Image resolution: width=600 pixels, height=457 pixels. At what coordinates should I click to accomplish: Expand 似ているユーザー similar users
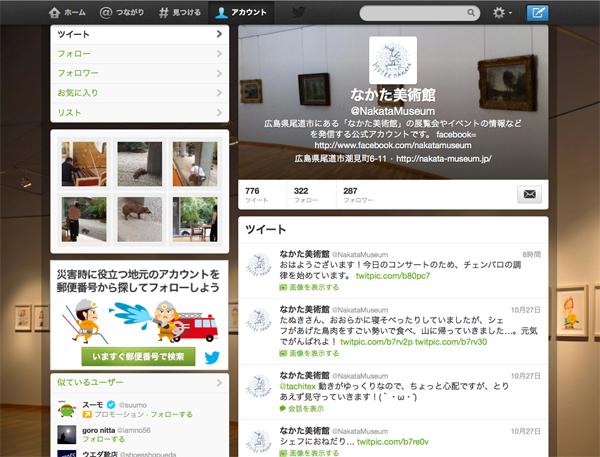click(x=140, y=383)
